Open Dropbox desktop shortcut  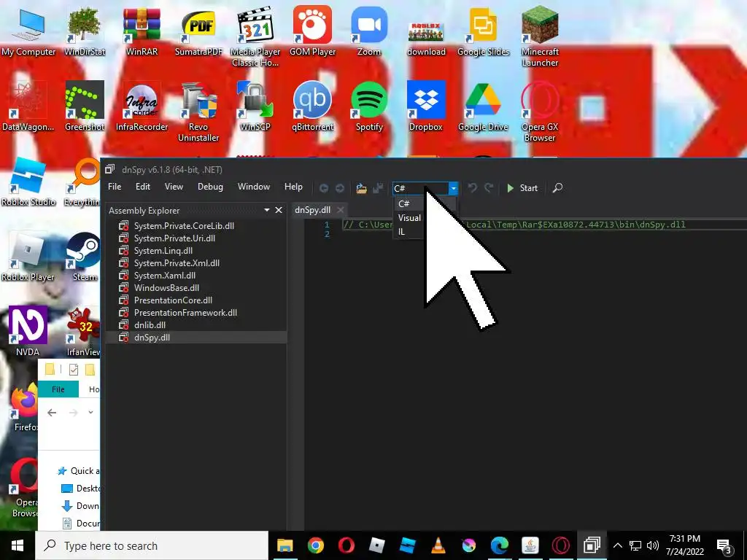(x=426, y=106)
